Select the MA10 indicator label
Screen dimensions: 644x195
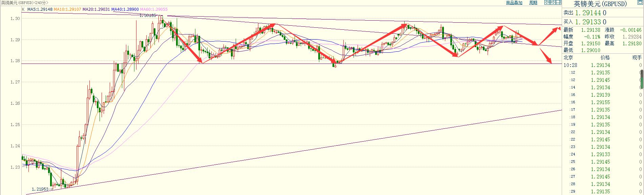coord(68,9)
